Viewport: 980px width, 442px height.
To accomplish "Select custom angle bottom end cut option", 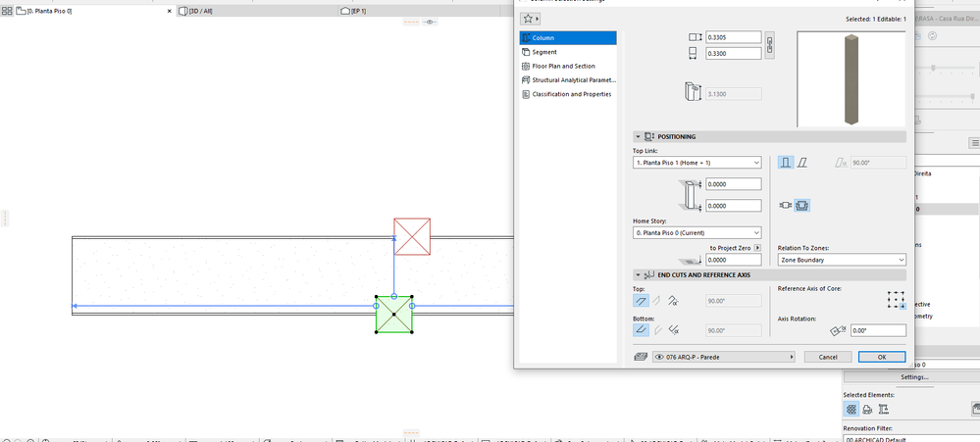I will pyautogui.click(x=673, y=330).
